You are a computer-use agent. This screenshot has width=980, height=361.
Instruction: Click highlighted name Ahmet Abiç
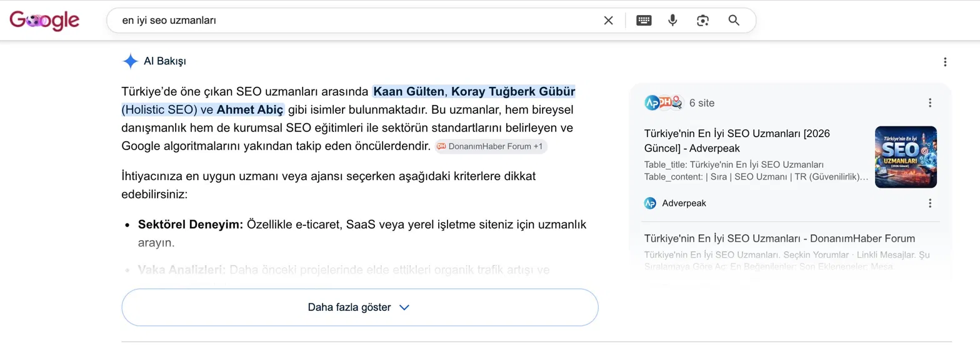pos(250,110)
